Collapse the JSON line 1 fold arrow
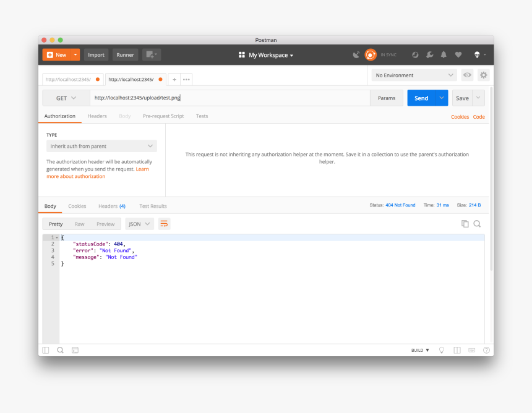 [x=57, y=237]
